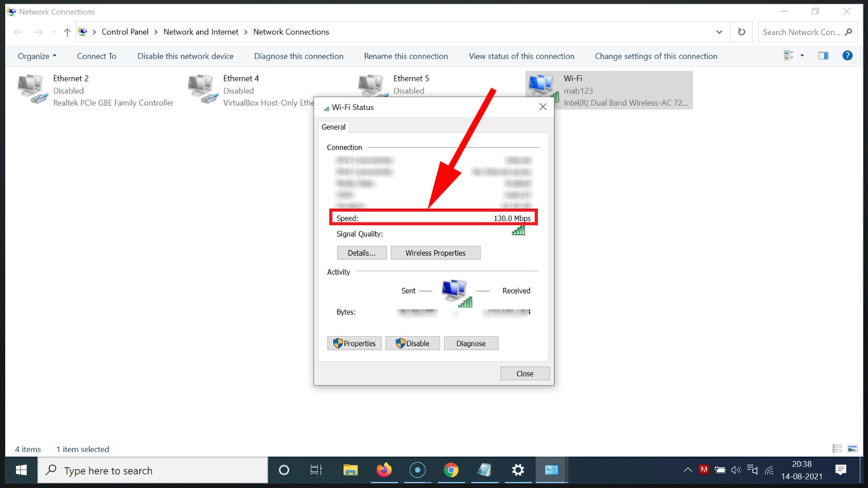
Task: Open Wireless Properties in Wi-Fi Status
Action: (435, 253)
